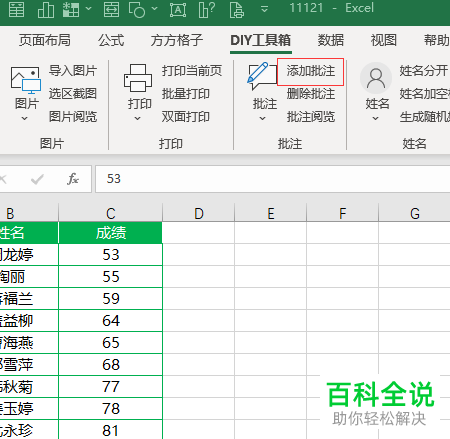450x439 pixels.
Task: Switch to the 数据 tab
Action: click(x=331, y=40)
